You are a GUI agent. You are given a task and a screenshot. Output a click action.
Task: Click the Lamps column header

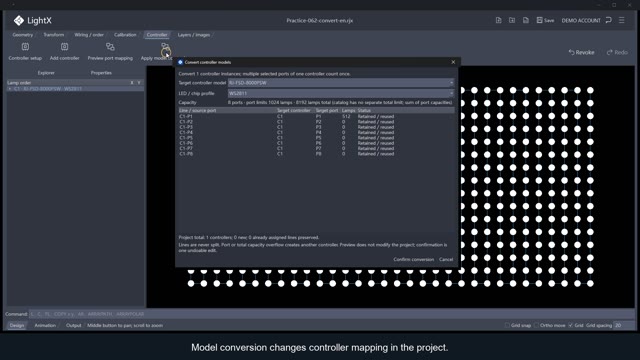[348, 111]
